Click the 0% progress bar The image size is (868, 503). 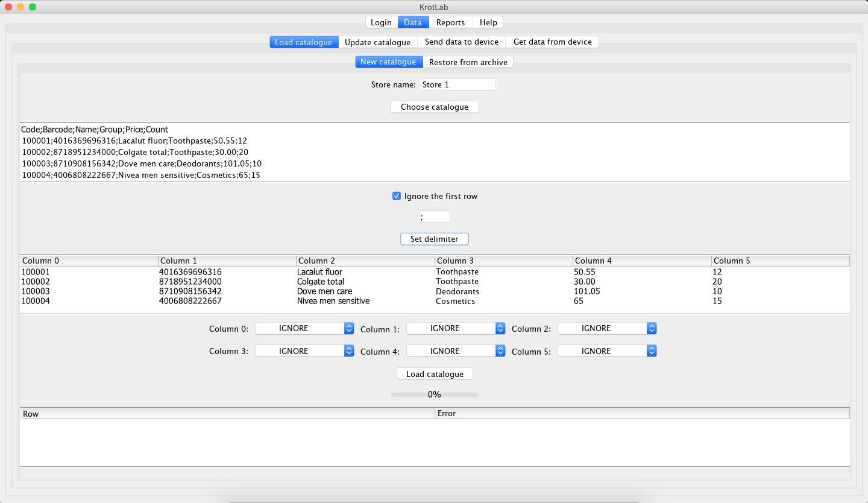435,394
